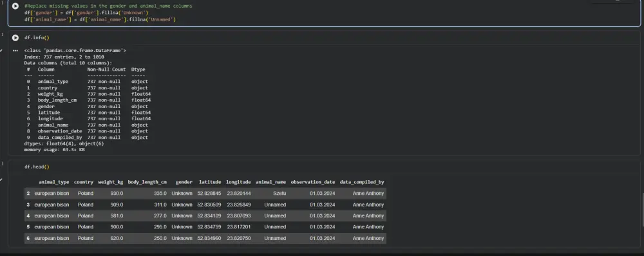This screenshot has height=256, width=644.
Task: Select the animal name cell 'Szefu'
Action: (x=279, y=193)
